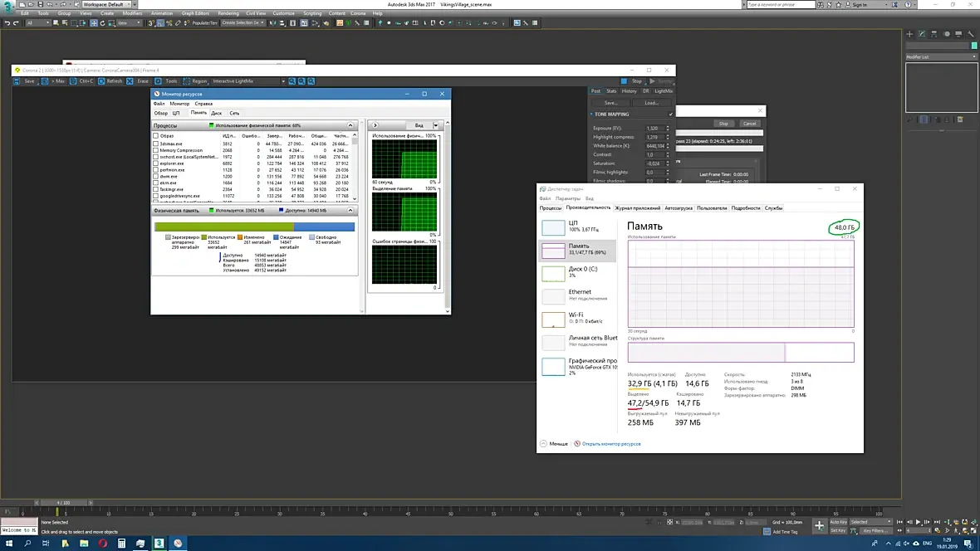
Task: Click the Refresh icon in Corona toolbar
Action: point(102,81)
